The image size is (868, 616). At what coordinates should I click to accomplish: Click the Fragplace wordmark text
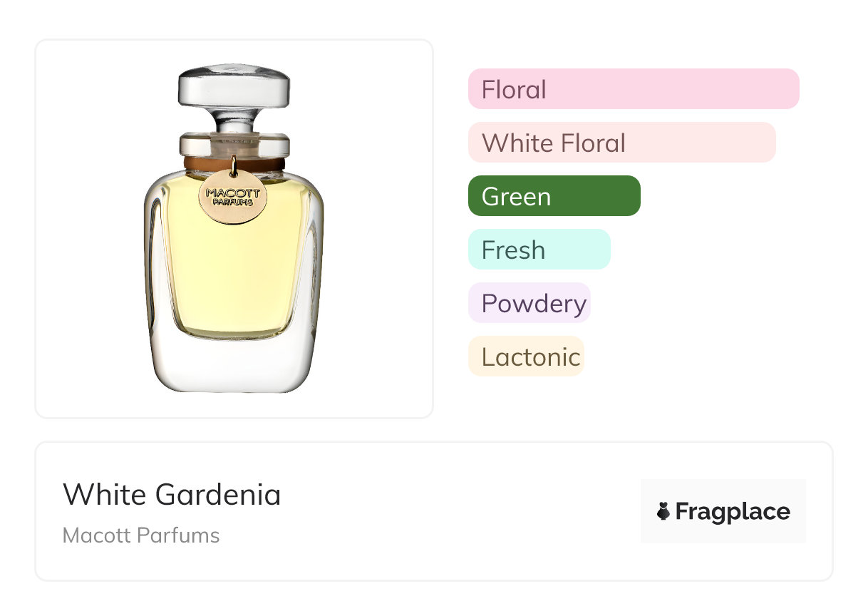732,511
